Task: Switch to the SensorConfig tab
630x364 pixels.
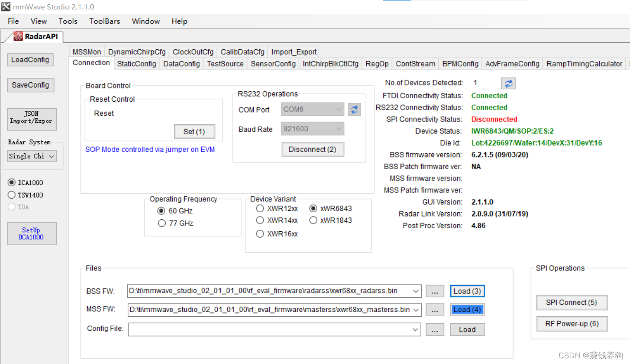Action: point(273,63)
